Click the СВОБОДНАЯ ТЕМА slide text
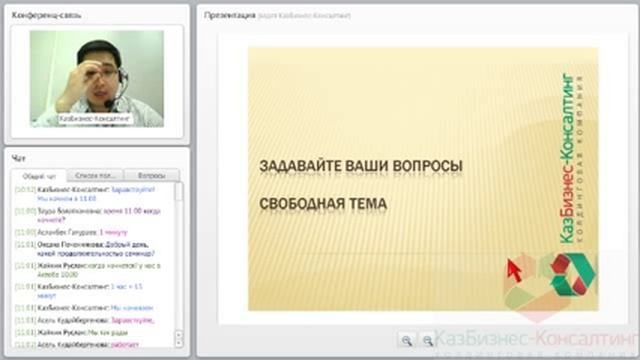This screenshot has width=640, height=360. (x=323, y=204)
